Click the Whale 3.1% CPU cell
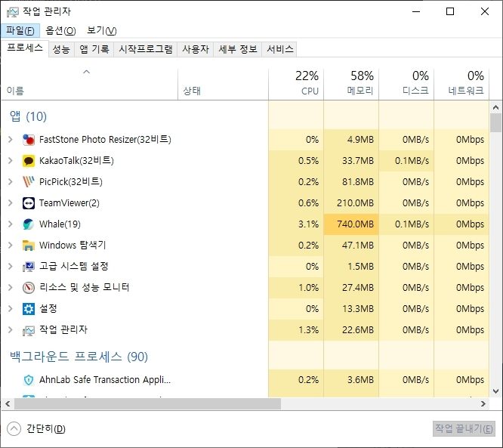The width and height of the screenshot is (503, 448). 296,224
